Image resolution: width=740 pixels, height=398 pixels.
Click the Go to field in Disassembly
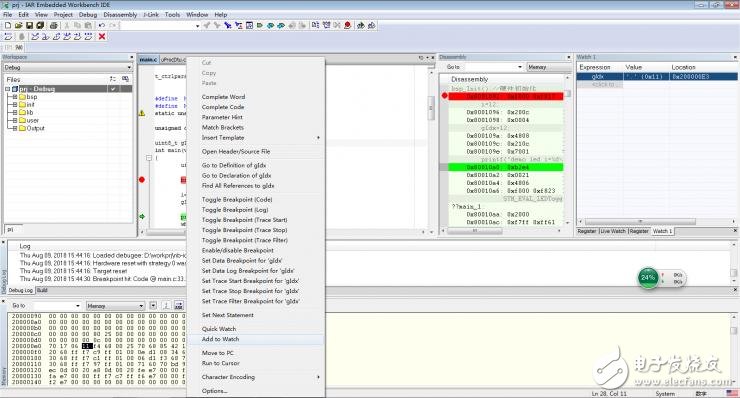494,67
